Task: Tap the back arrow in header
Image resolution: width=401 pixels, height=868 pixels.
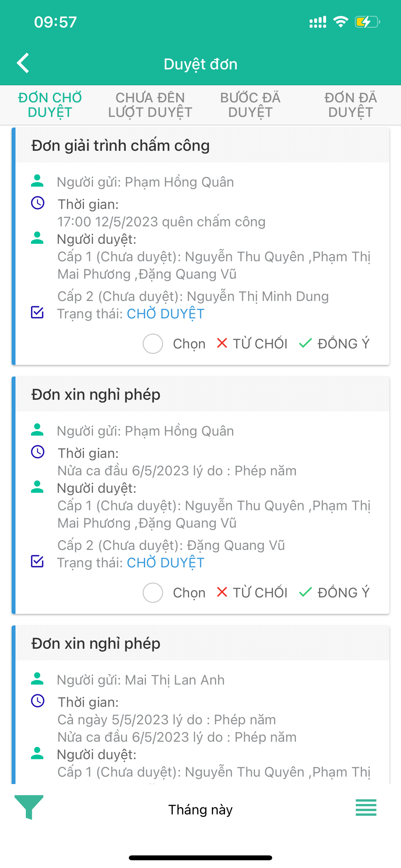Action: pyautogui.click(x=23, y=63)
